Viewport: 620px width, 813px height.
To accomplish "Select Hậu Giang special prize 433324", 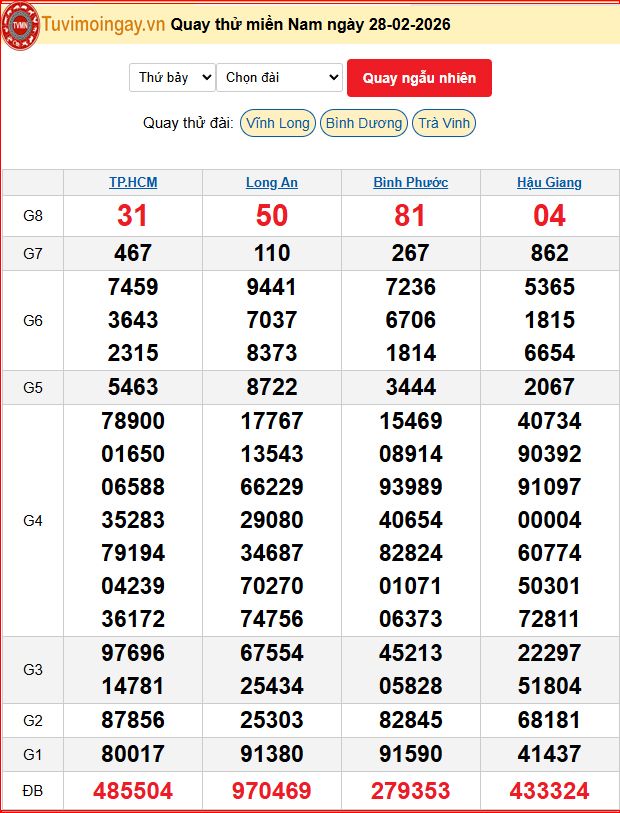I will (x=549, y=791).
